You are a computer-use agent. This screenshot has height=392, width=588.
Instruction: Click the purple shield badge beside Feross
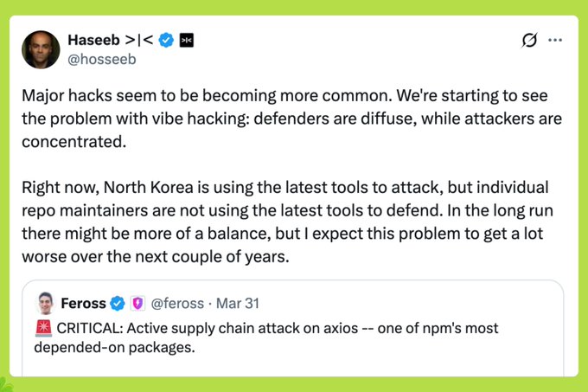137,304
